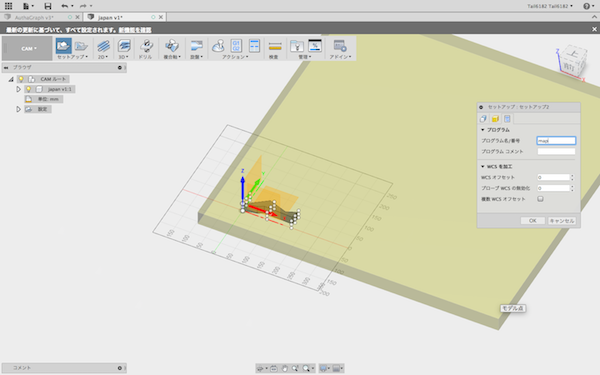Click the Redo arrow

coord(83,6)
